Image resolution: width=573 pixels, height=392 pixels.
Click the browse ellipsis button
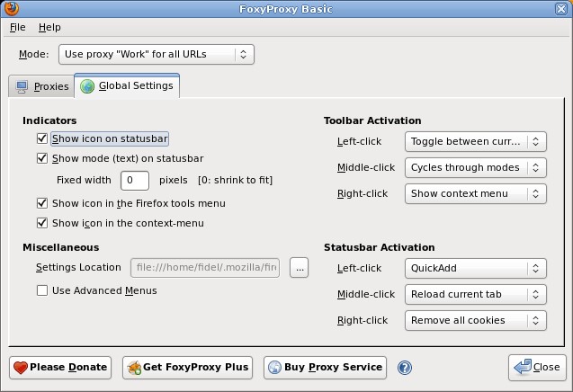click(300, 268)
